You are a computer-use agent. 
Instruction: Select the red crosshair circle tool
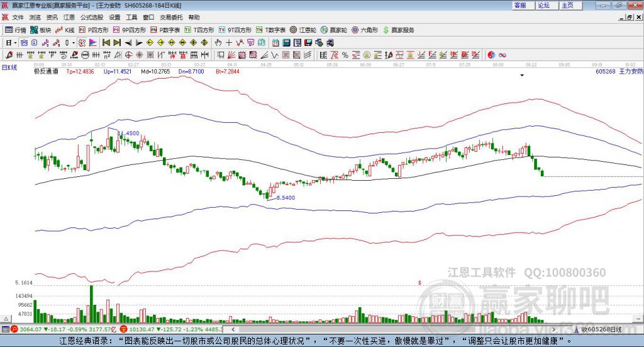(x=128, y=55)
